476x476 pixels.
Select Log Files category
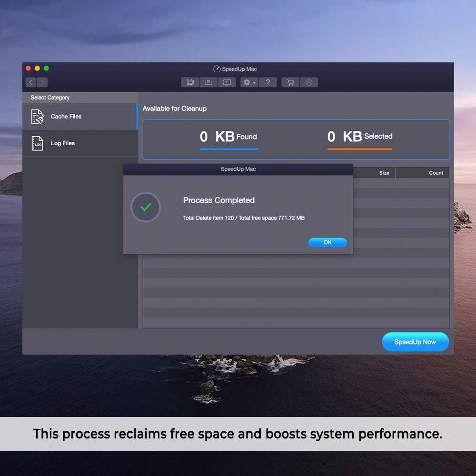click(80, 143)
